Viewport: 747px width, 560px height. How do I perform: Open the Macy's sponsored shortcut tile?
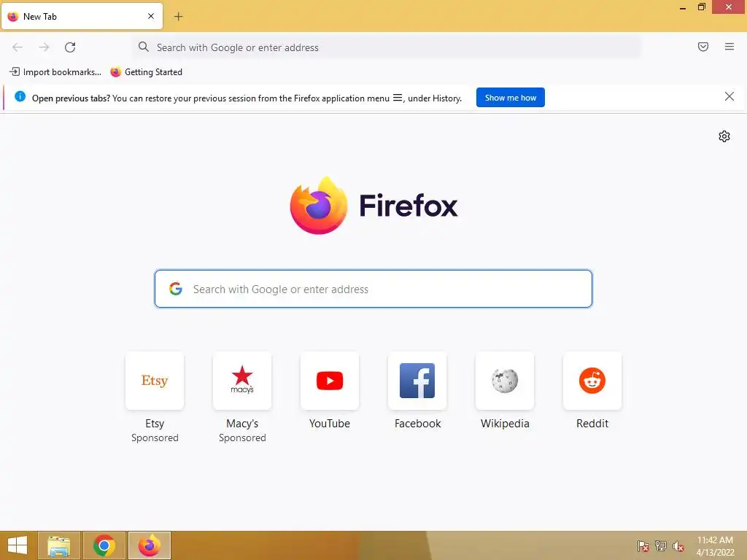(x=242, y=381)
